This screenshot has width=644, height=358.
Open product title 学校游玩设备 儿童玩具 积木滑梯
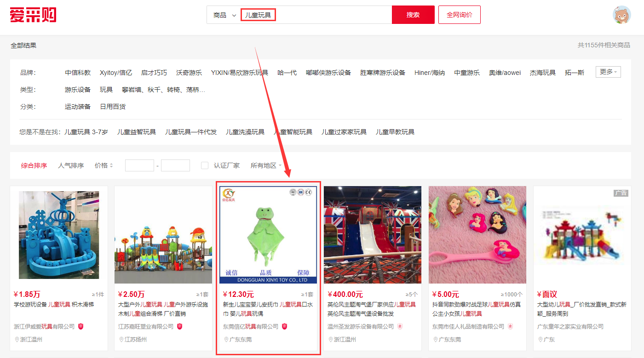(x=54, y=304)
